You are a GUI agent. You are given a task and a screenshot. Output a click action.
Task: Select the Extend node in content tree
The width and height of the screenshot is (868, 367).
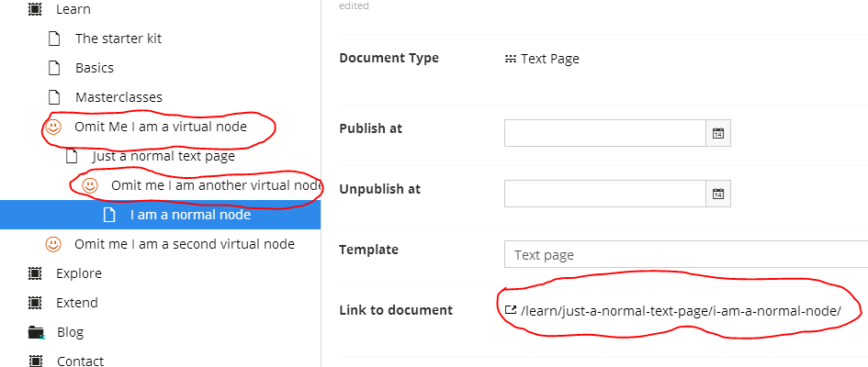coord(77,303)
